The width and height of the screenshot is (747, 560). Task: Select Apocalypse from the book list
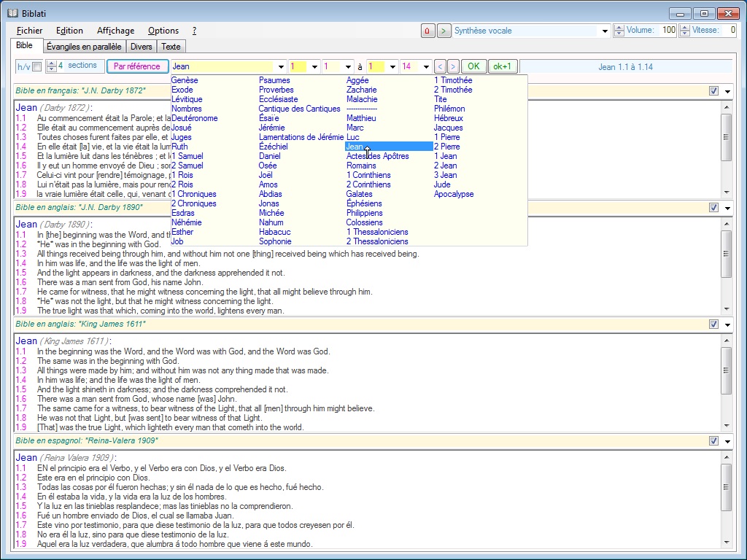(454, 194)
